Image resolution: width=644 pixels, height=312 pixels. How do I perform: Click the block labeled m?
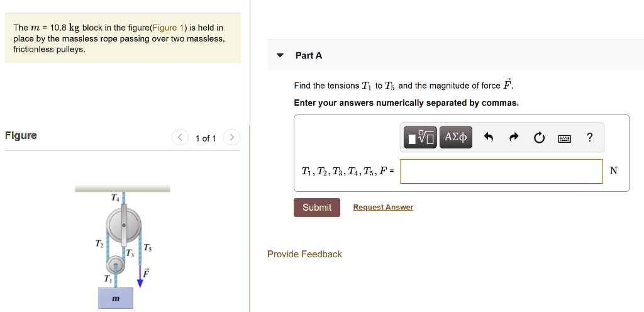[116, 298]
